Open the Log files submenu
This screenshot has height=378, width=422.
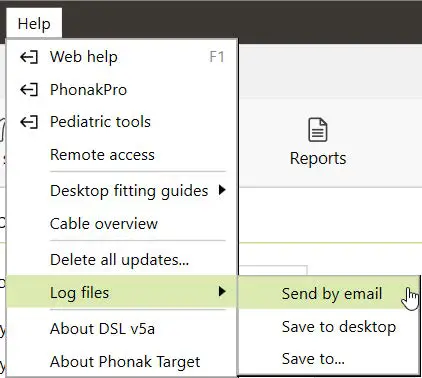click(x=122, y=292)
